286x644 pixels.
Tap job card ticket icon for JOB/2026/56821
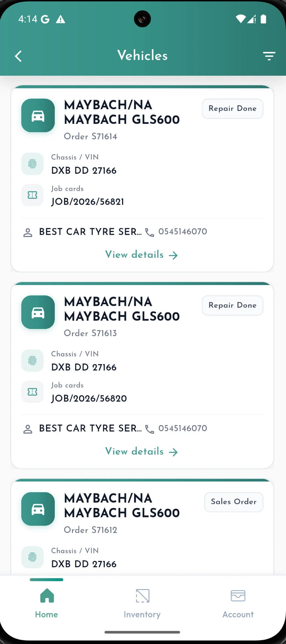click(32, 195)
